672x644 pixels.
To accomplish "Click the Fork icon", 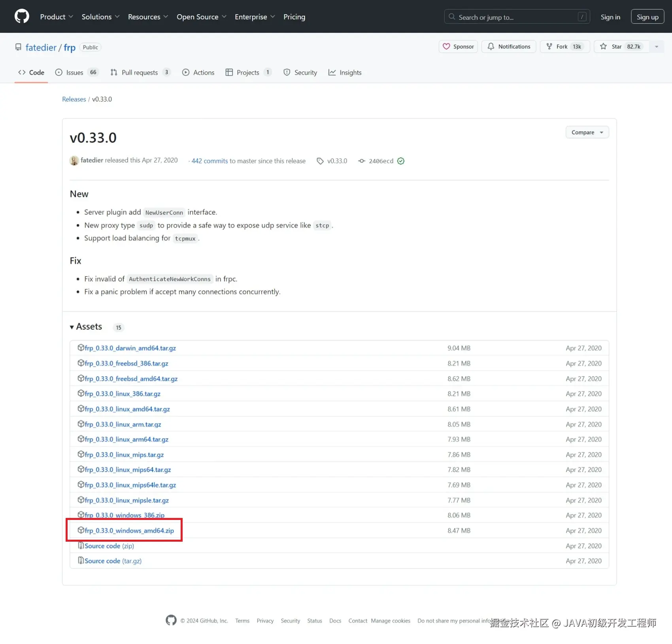I will (549, 46).
